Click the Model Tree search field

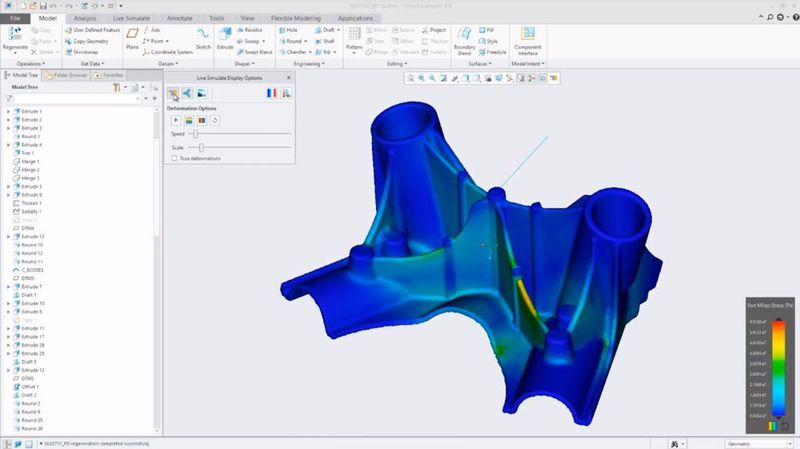click(78, 98)
